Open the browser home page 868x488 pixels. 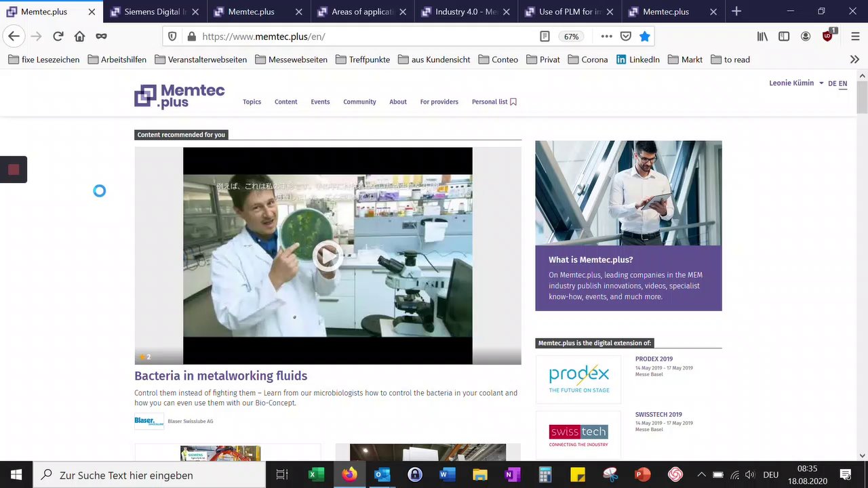tap(79, 37)
